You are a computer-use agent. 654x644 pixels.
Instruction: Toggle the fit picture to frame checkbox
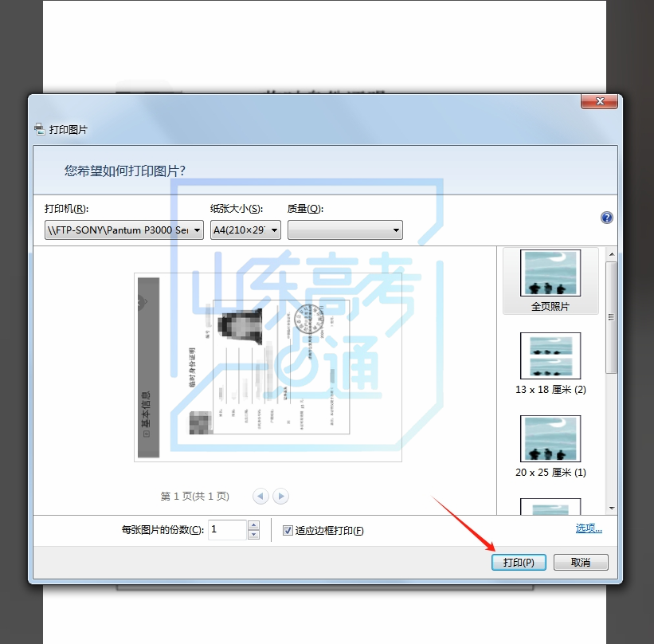[288, 531]
